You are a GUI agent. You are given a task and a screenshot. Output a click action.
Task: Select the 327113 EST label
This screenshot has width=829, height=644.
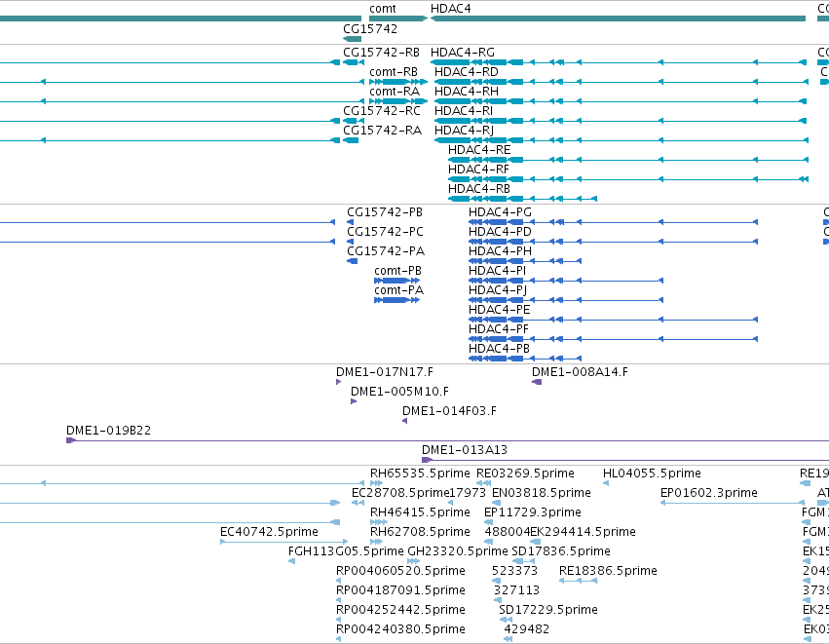coord(516,591)
